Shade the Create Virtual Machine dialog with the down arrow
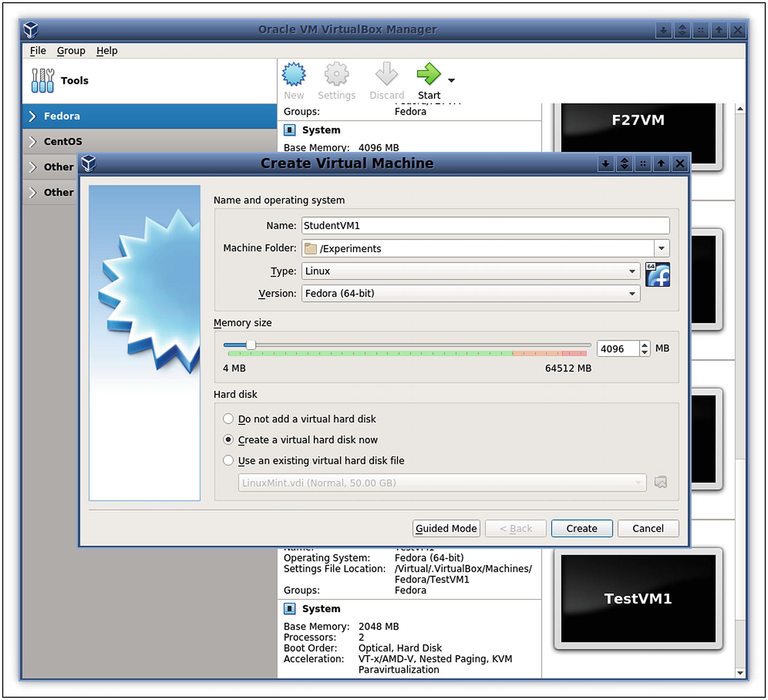This screenshot has width=768, height=700. (x=605, y=164)
